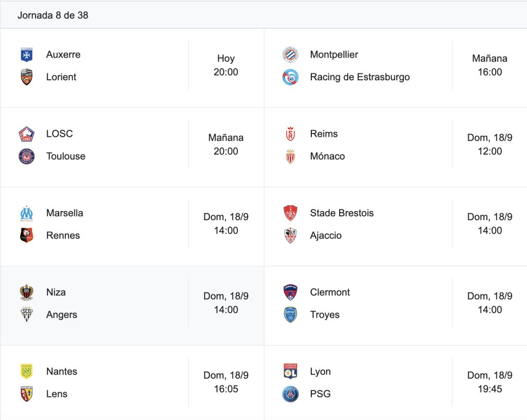Screen dimensions: 527x420
Task: Click the Auxerre club crest
Action: coord(27,55)
